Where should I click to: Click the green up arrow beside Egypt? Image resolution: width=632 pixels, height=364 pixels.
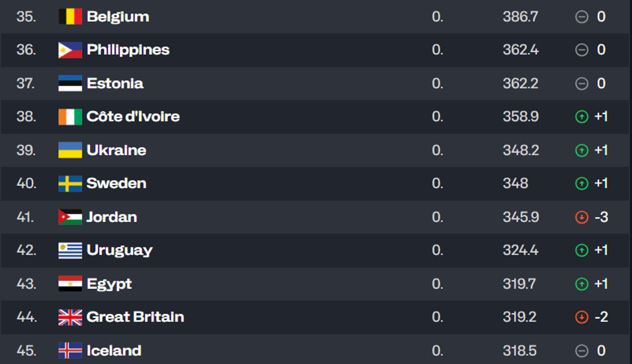[x=581, y=284]
